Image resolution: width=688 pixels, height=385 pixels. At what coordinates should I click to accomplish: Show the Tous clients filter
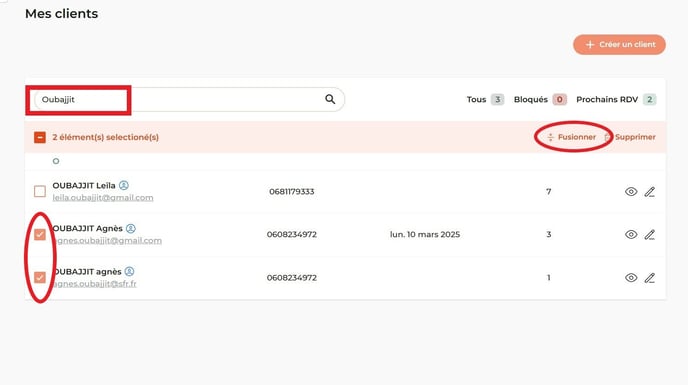(x=485, y=100)
